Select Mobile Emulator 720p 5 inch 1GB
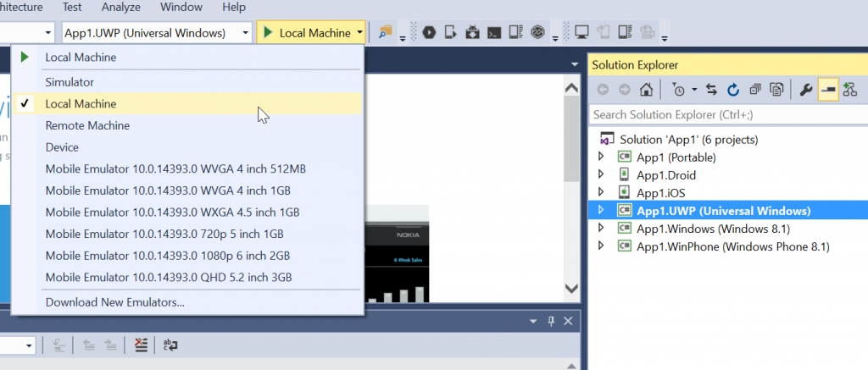 click(187, 234)
